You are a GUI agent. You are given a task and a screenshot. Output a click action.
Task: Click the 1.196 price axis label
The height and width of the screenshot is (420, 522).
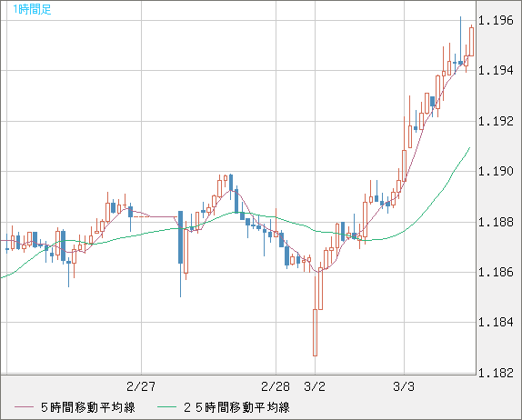[496, 21]
